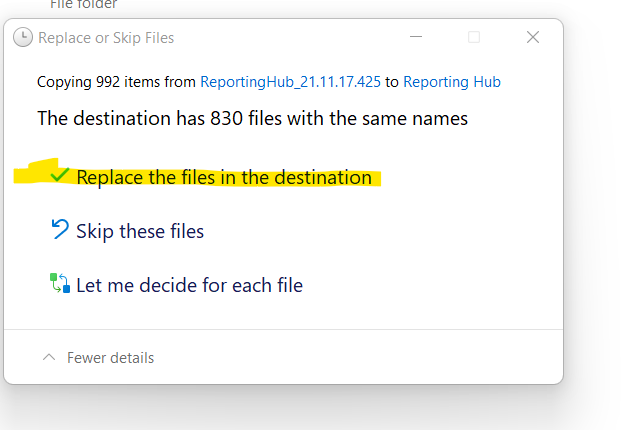Pick Let me decide for each file
Screen dimensions: 630x430
(189, 285)
